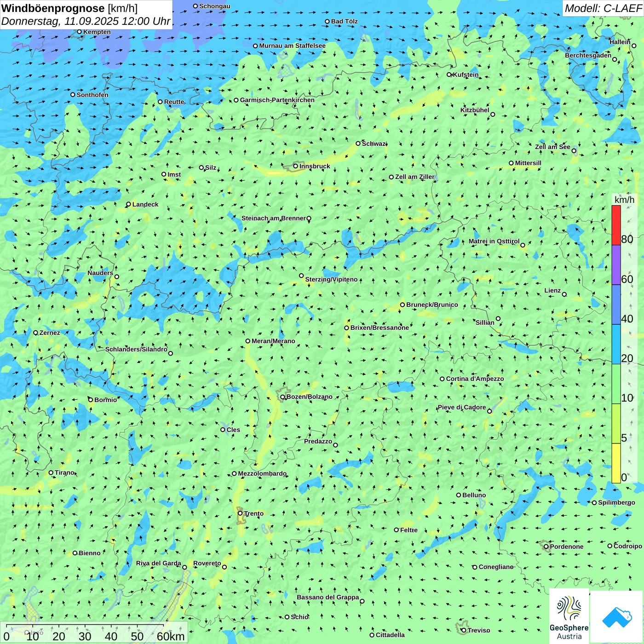
Task: Click the Murnau am Staffelsee label
Action: tap(292, 46)
